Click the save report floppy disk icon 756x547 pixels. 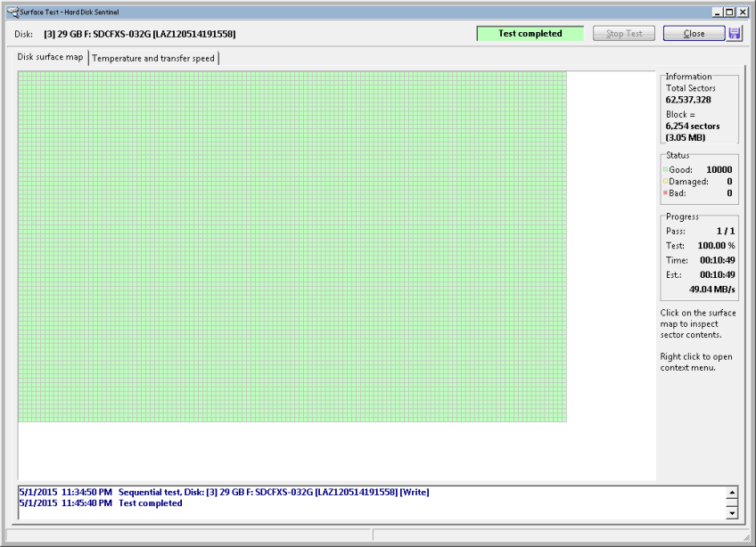point(735,33)
